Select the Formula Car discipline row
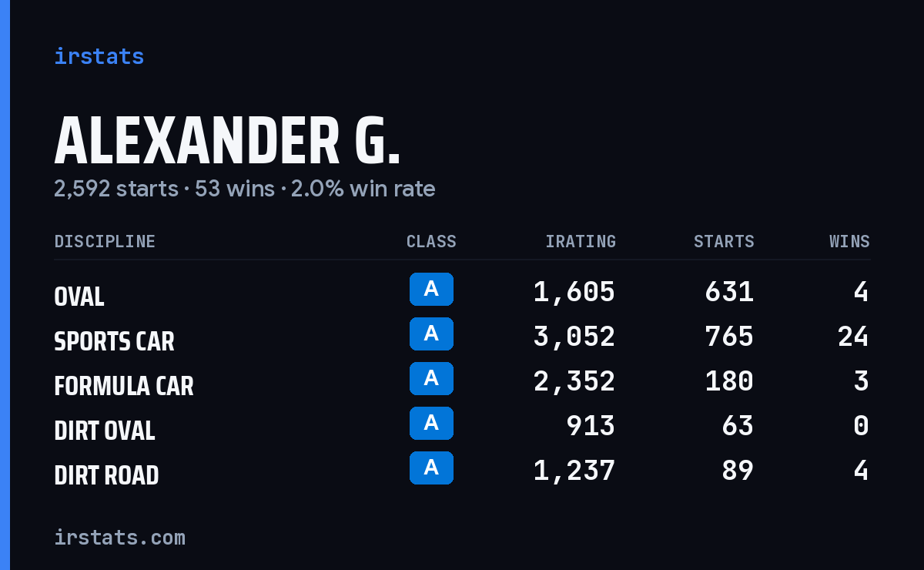Viewport: 924px width, 570px height. pos(462,382)
